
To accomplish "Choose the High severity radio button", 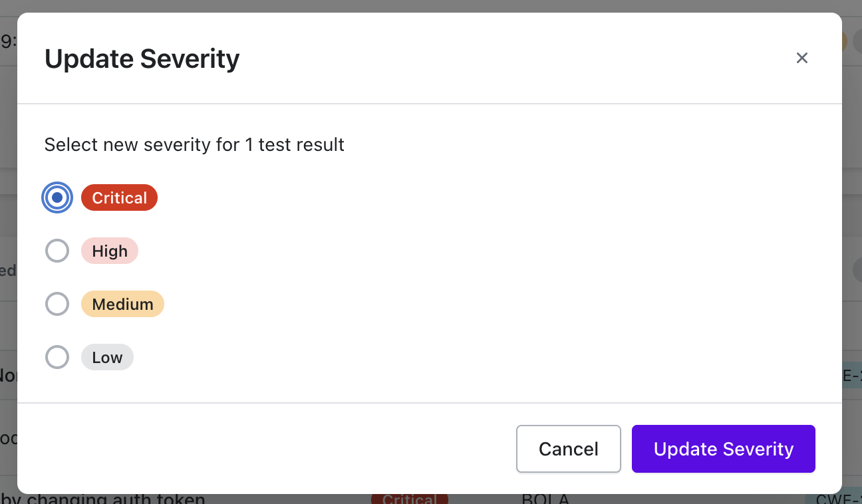I will pos(57,251).
